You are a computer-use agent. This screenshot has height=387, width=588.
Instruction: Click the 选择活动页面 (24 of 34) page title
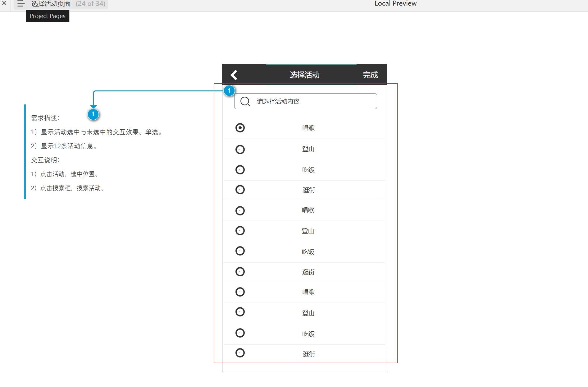click(68, 4)
